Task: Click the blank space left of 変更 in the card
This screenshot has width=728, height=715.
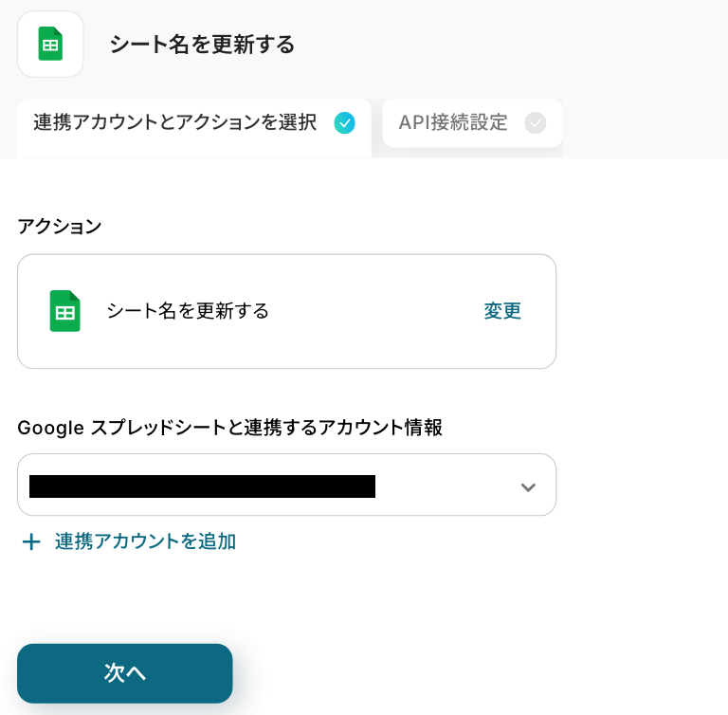Action: 379,311
